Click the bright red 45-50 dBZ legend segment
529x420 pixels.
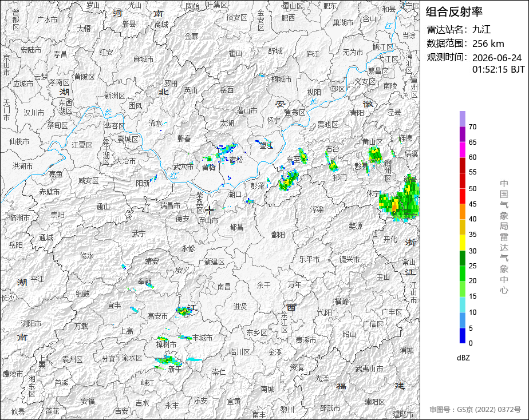462,196
